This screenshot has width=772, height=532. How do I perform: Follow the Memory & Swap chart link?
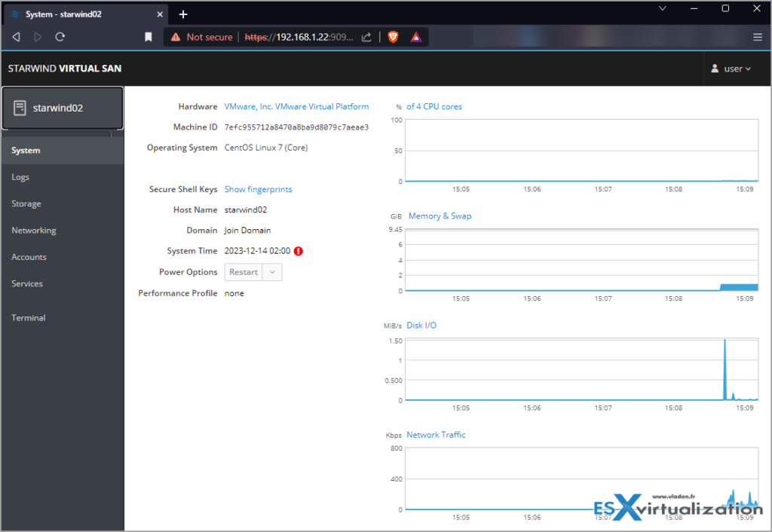440,216
